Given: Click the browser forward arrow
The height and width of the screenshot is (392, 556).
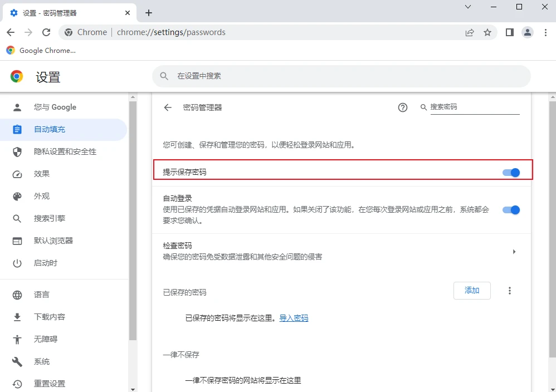Looking at the screenshot, I should [x=28, y=32].
